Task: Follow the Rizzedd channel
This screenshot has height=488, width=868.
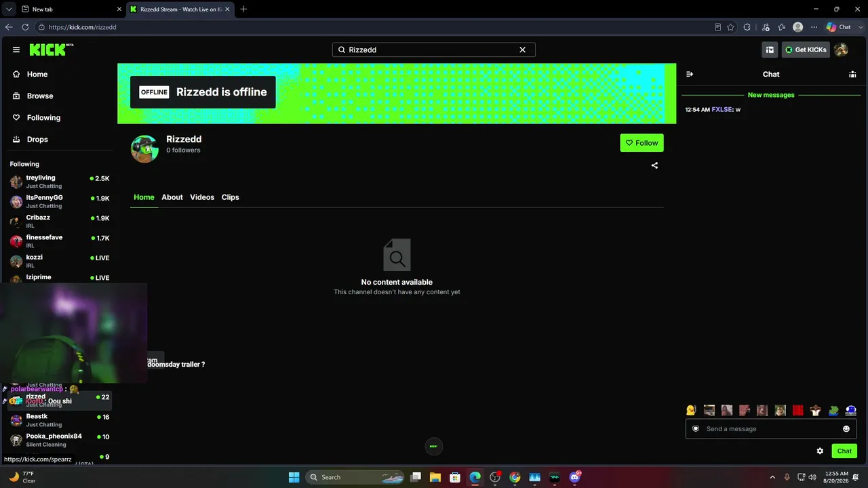Action: click(642, 143)
